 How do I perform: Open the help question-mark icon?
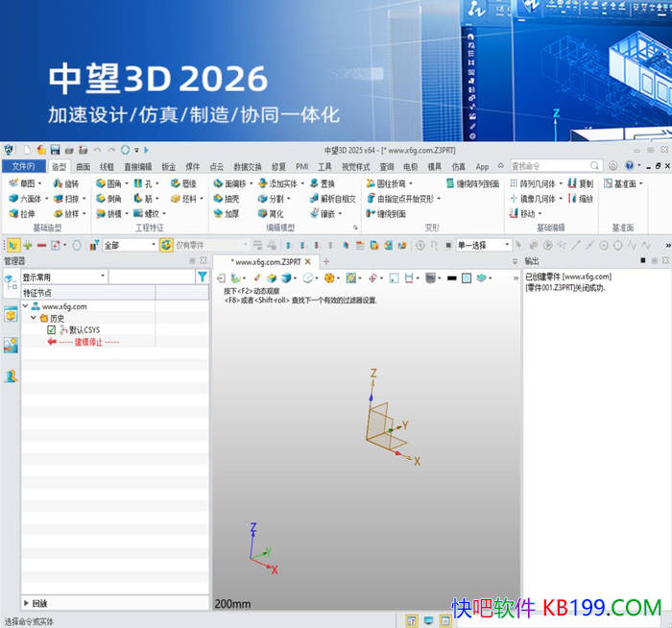[629, 165]
